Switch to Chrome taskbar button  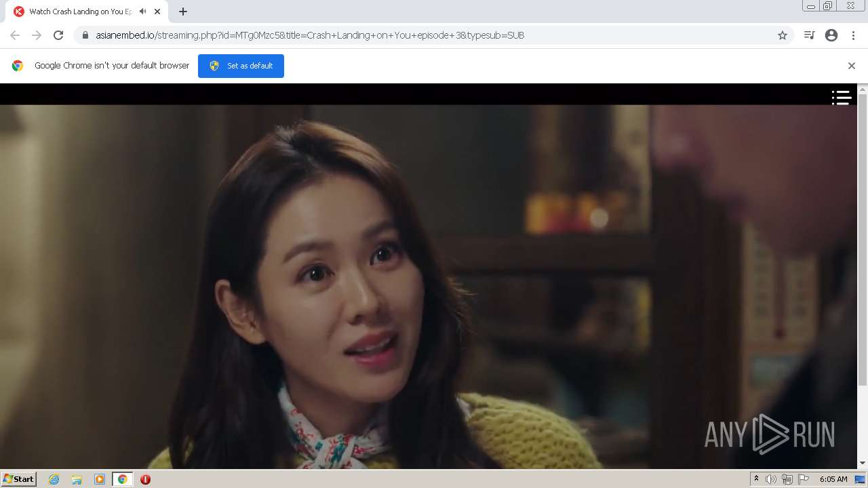coord(123,479)
